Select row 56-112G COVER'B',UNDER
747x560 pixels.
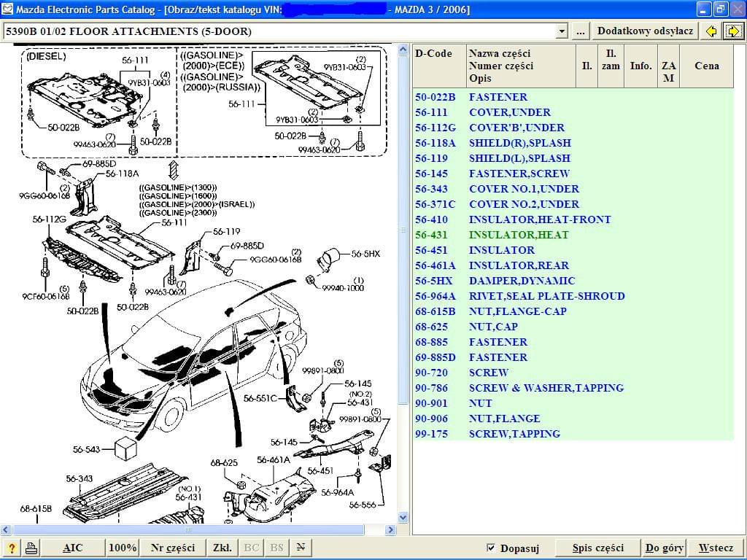[573, 128]
